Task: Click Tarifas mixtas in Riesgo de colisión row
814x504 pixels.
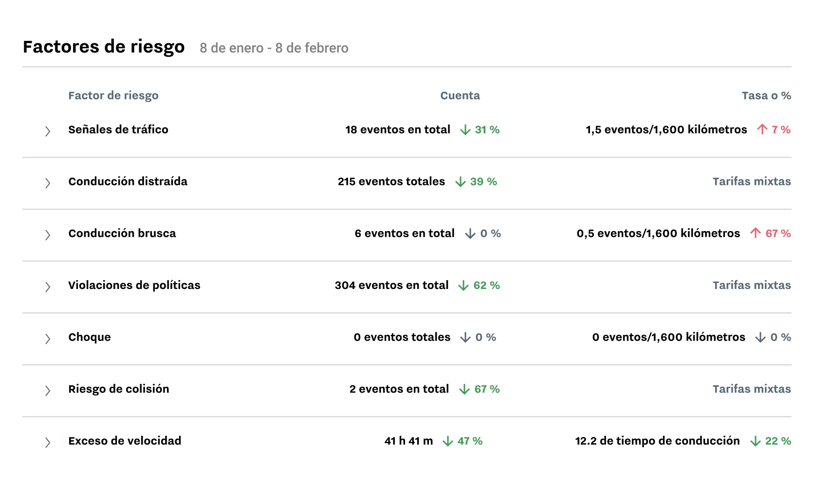Action: click(x=752, y=389)
